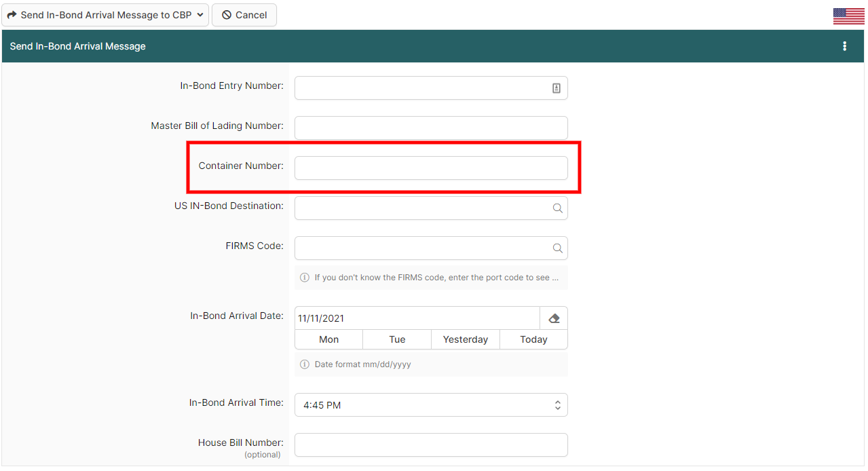Choose Tue as the arrival date
The height and width of the screenshot is (471, 868).
click(397, 339)
